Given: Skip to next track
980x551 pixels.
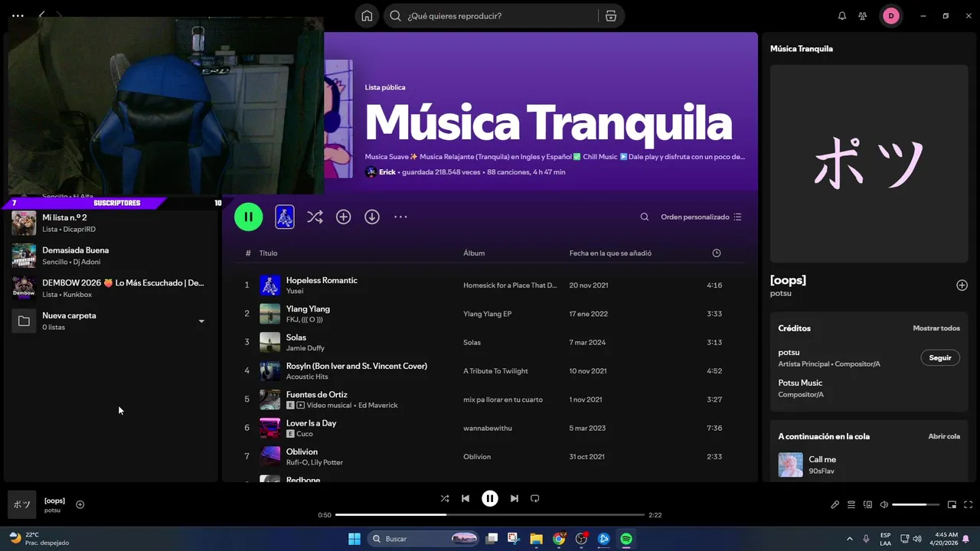Looking at the screenshot, I should pyautogui.click(x=514, y=498).
